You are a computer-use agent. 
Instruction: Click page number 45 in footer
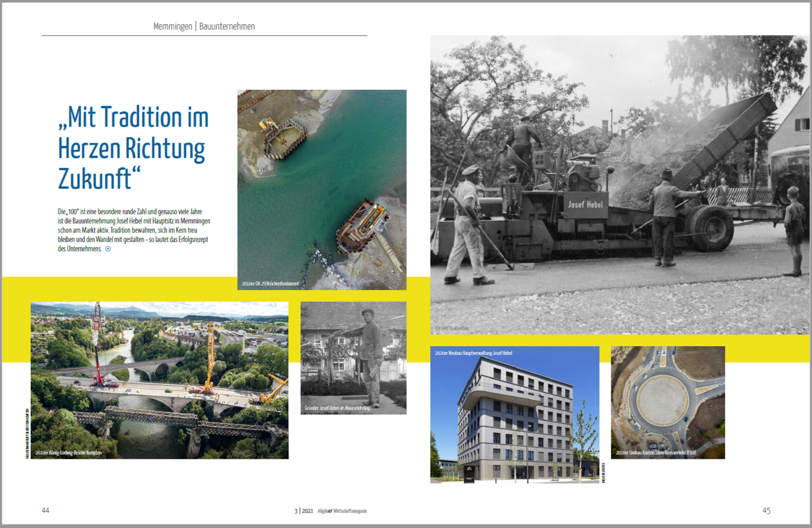click(x=766, y=510)
